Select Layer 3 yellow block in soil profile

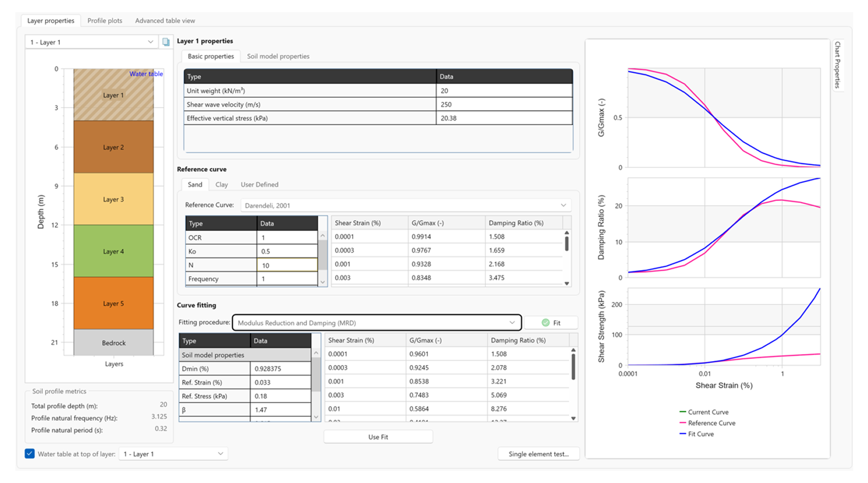tap(114, 199)
